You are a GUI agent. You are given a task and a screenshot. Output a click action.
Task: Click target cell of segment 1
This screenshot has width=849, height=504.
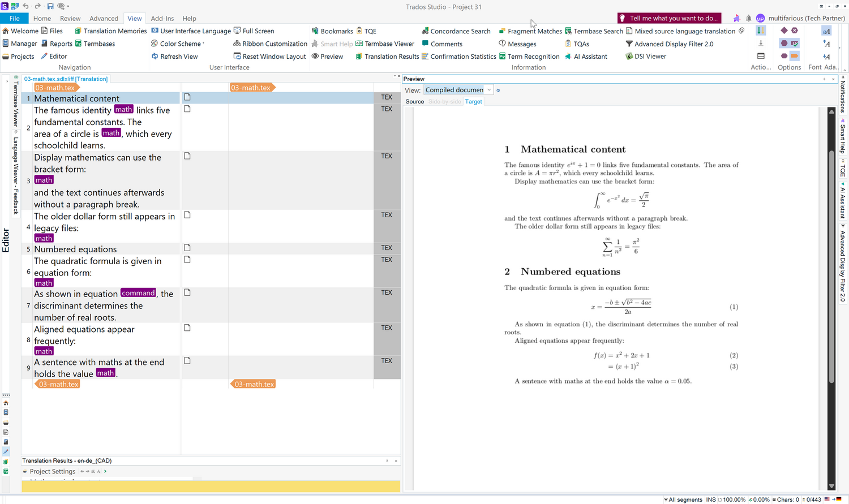[x=301, y=98]
